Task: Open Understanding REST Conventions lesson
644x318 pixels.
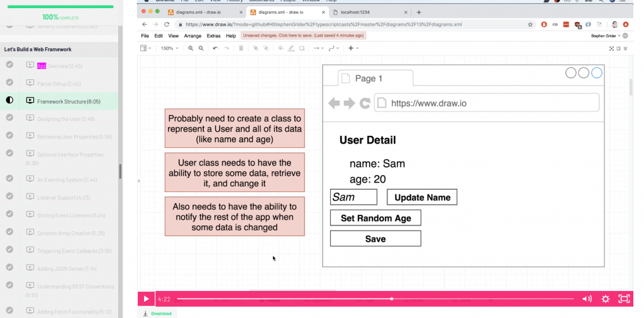Action: coord(70,290)
